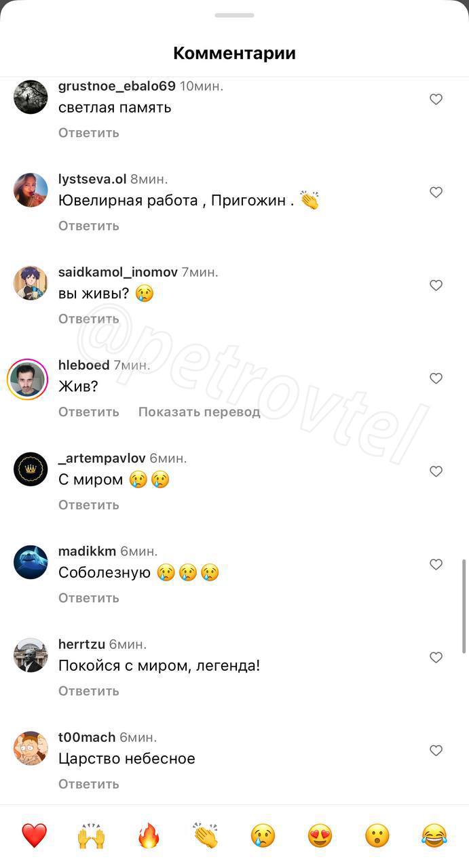The height and width of the screenshot is (868, 469).
Task: Grab the sheet handle at the top
Action: click(x=234, y=15)
